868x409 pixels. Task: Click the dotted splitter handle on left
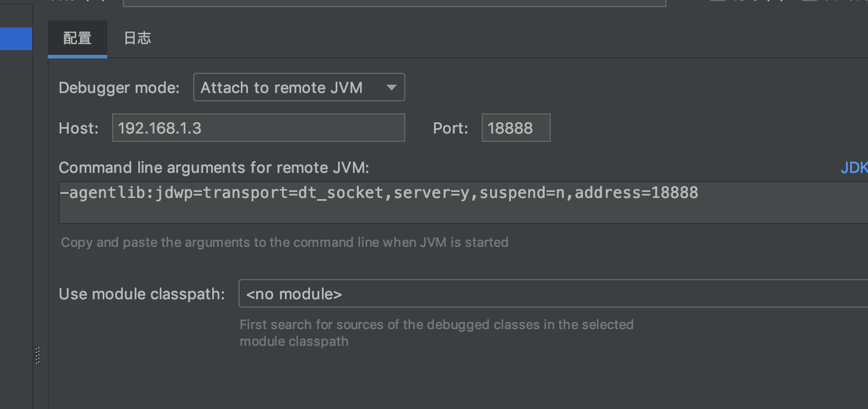click(x=38, y=355)
